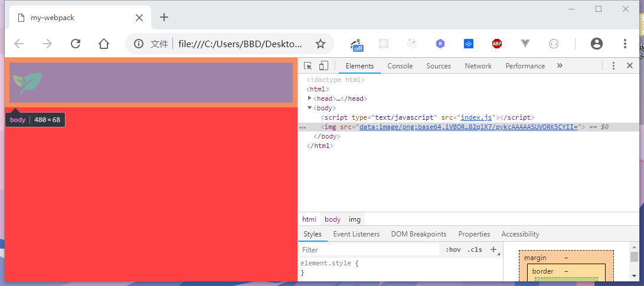Open the data:image/png base64 link
Image resolution: width=644 pixels, height=286 pixels.
point(468,127)
